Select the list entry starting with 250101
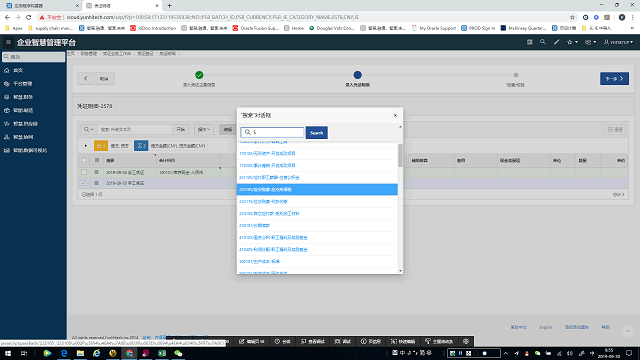This screenshot has height=360, width=640. click(317, 225)
